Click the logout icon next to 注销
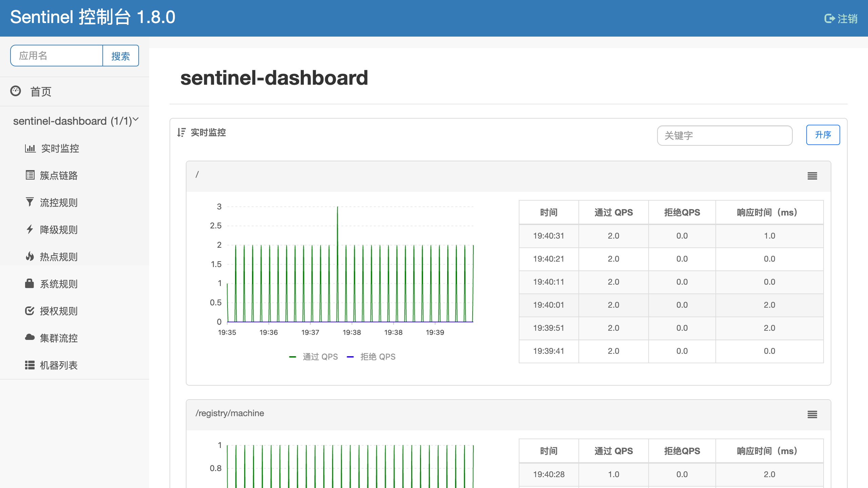This screenshot has width=868, height=488. (x=829, y=18)
